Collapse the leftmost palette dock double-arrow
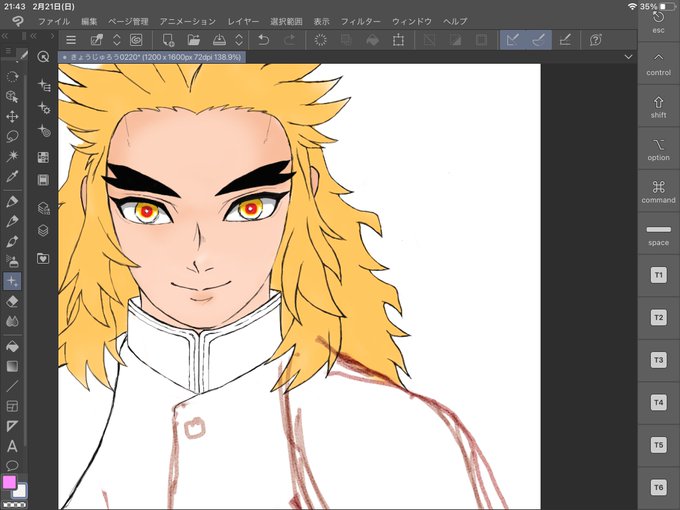This screenshot has width=680, height=510. (x=5, y=36)
